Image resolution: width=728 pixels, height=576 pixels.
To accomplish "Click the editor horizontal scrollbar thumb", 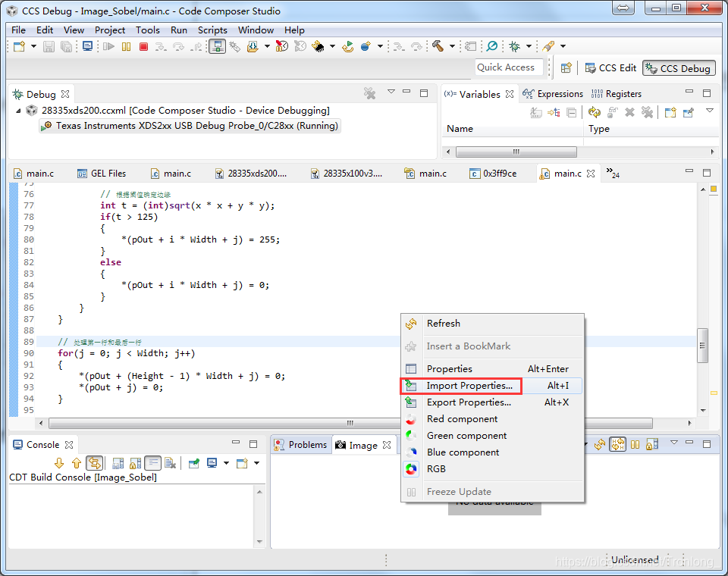I will (x=350, y=424).
